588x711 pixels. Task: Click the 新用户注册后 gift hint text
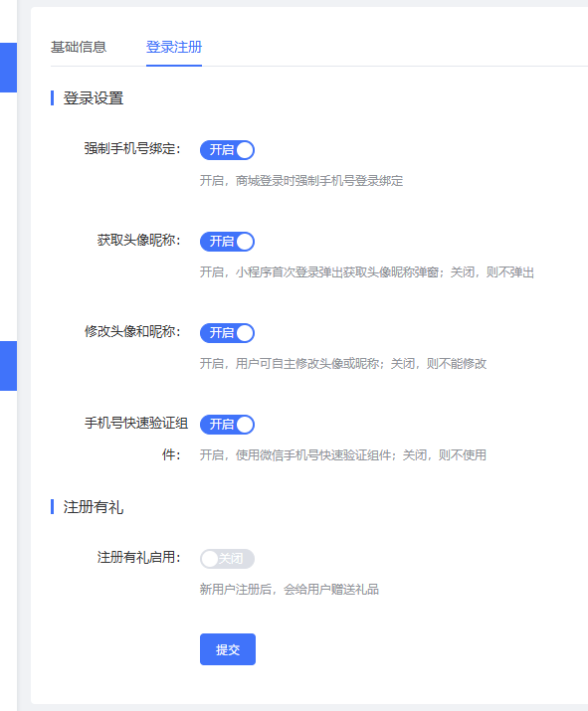[x=289, y=590]
